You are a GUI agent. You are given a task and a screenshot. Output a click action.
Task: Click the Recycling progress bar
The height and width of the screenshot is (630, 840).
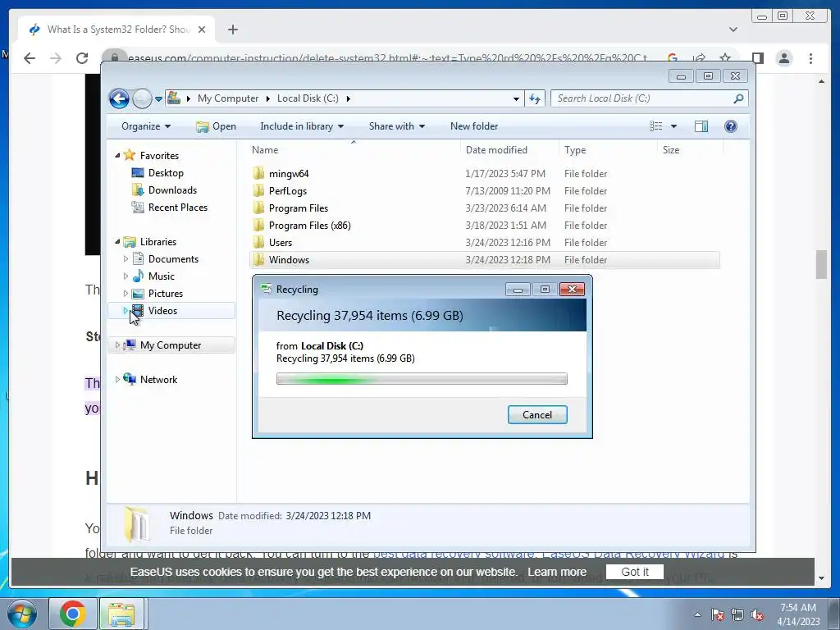click(422, 379)
